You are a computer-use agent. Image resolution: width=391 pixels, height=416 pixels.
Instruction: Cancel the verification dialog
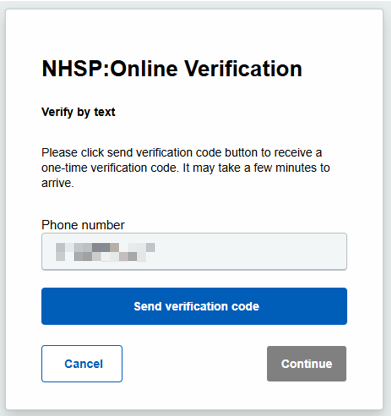tap(82, 364)
